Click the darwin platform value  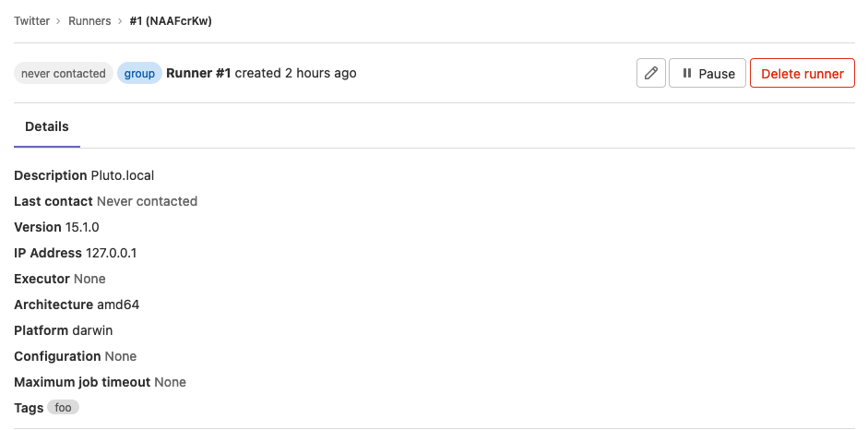click(x=92, y=330)
